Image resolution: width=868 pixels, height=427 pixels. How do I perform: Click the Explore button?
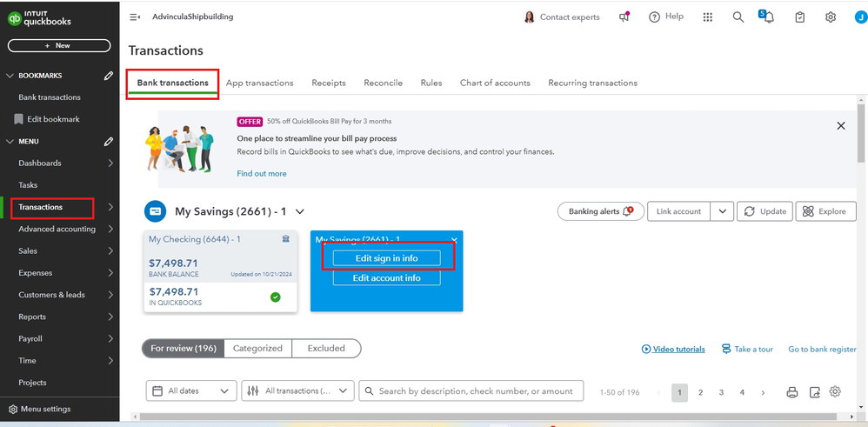pos(826,211)
